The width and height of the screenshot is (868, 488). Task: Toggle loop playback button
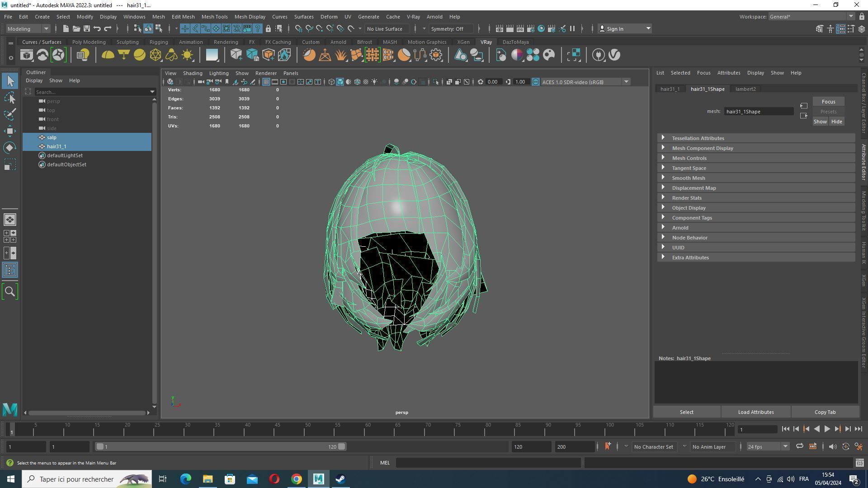[x=800, y=446]
